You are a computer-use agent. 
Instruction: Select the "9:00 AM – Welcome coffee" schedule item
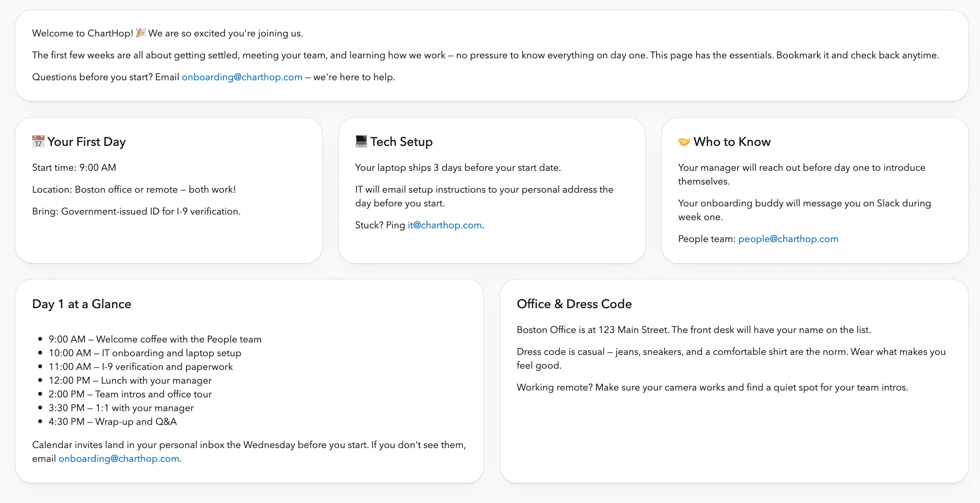coord(155,339)
